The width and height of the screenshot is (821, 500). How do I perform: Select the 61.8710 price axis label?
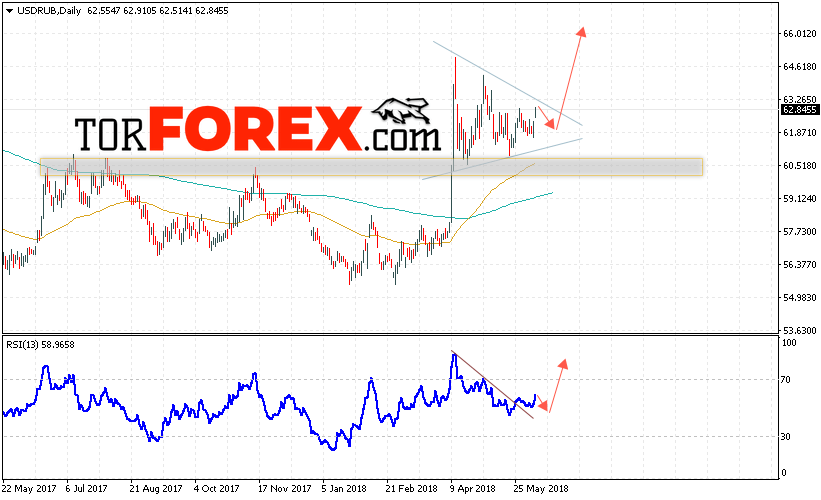[x=800, y=132]
